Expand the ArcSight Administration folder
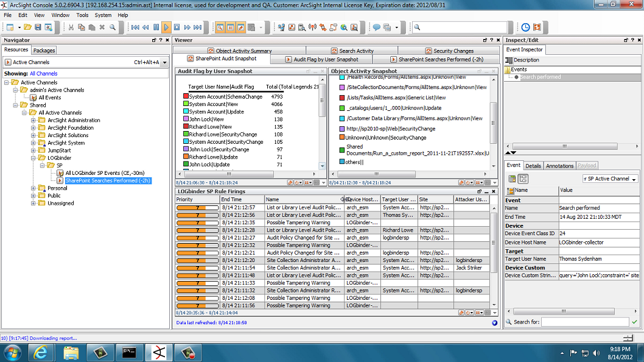The width and height of the screenshot is (644, 362). (x=33, y=120)
